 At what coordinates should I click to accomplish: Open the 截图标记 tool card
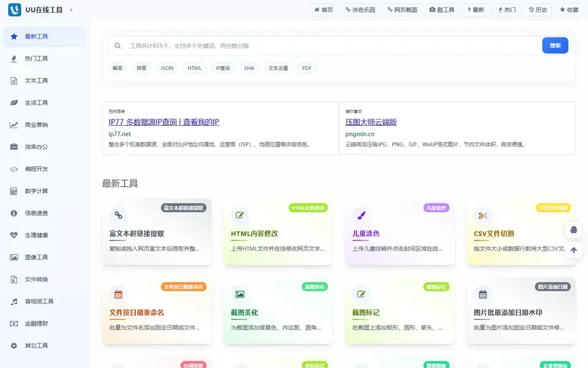[400, 311]
